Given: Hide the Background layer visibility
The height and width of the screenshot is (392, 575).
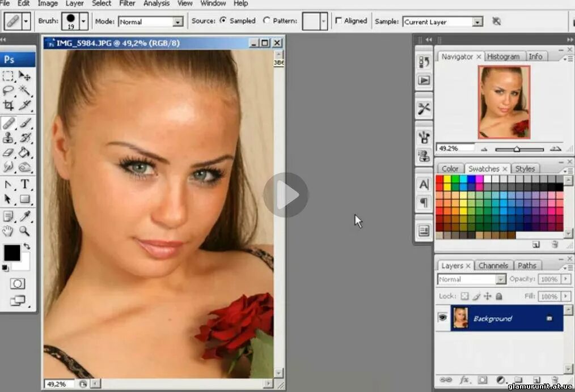Looking at the screenshot, I should click(x=442, y=318).
